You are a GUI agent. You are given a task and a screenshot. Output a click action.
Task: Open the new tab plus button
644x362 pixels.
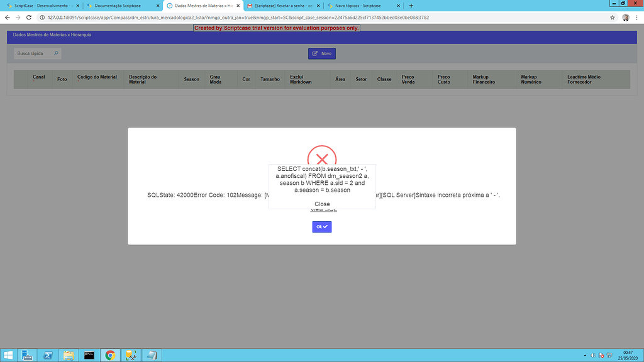(x=411, y=6)
